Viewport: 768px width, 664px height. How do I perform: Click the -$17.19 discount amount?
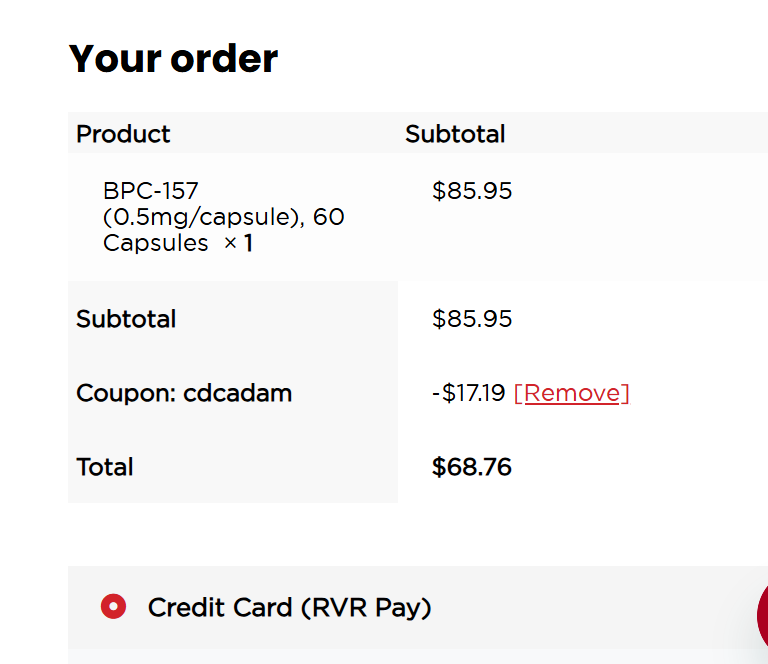(x=469, y=393)
